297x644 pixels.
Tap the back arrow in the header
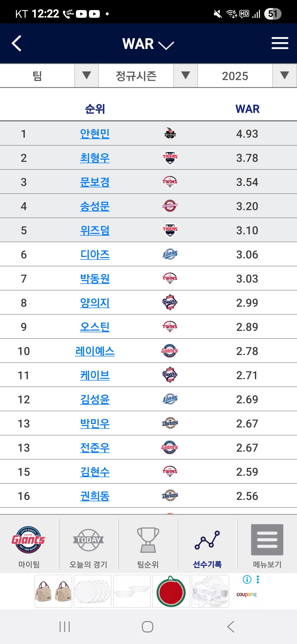[16, 43]
